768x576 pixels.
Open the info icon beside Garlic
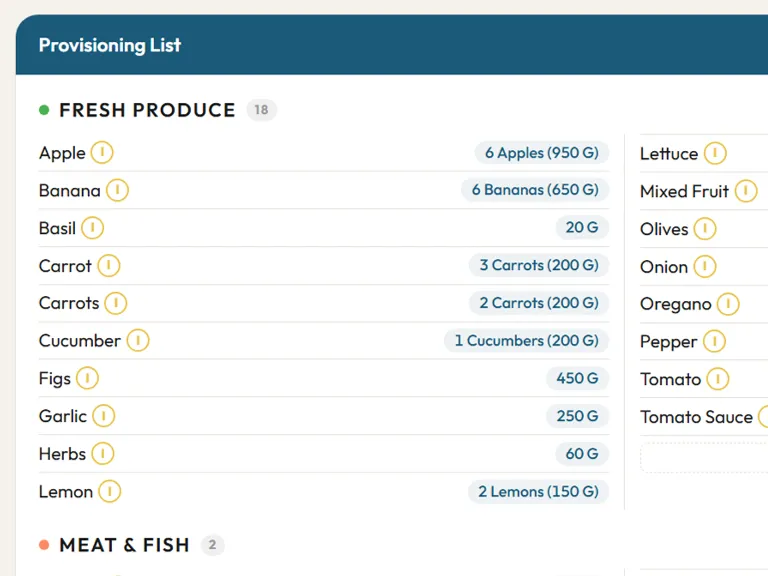pyautogui.click(x=103, y=416)
